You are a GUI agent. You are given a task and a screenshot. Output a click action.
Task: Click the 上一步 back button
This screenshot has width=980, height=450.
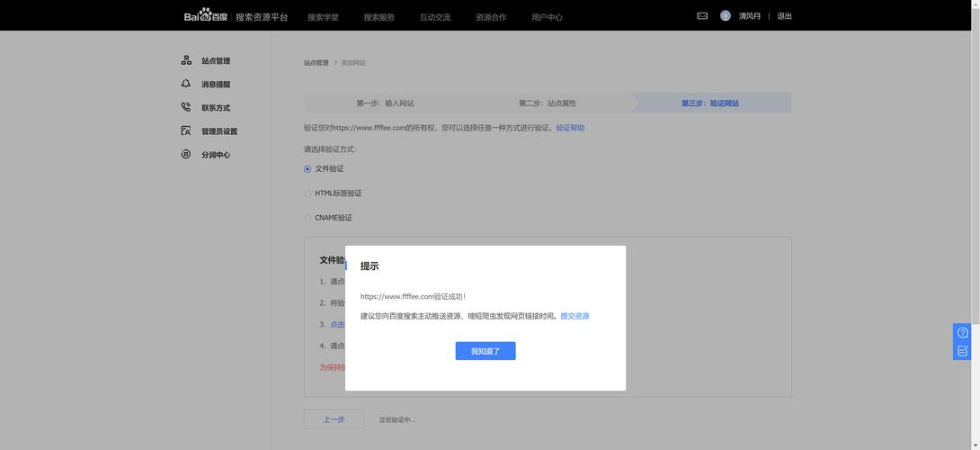(x=334, y=419)
